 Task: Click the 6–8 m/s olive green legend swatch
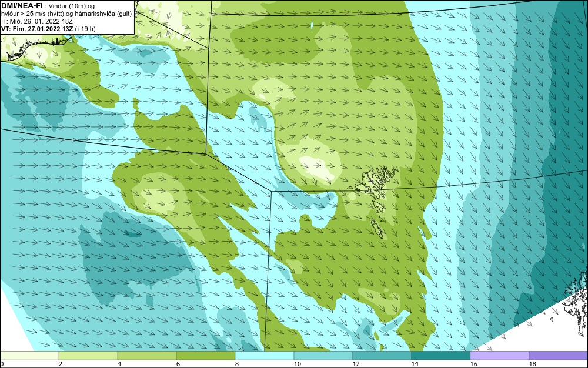coord(205,355)
